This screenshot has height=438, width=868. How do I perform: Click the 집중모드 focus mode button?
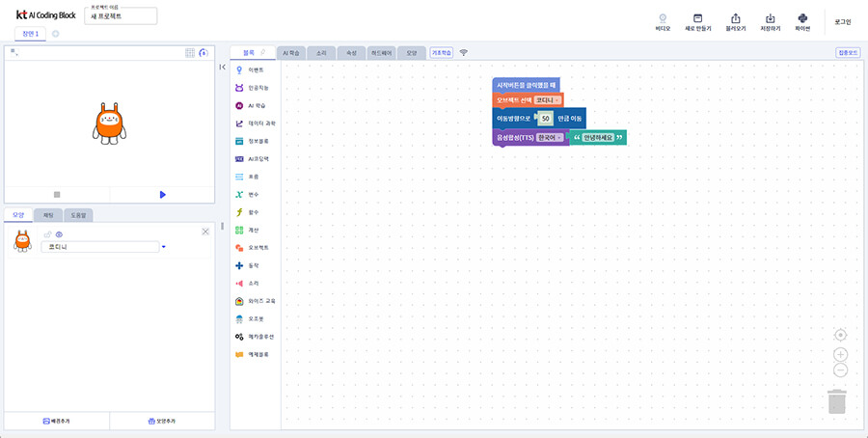tap(848, 53)
